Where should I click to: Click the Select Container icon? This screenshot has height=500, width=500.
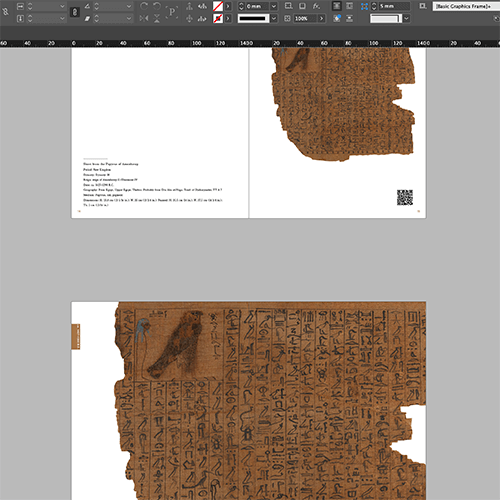point(189,6)
